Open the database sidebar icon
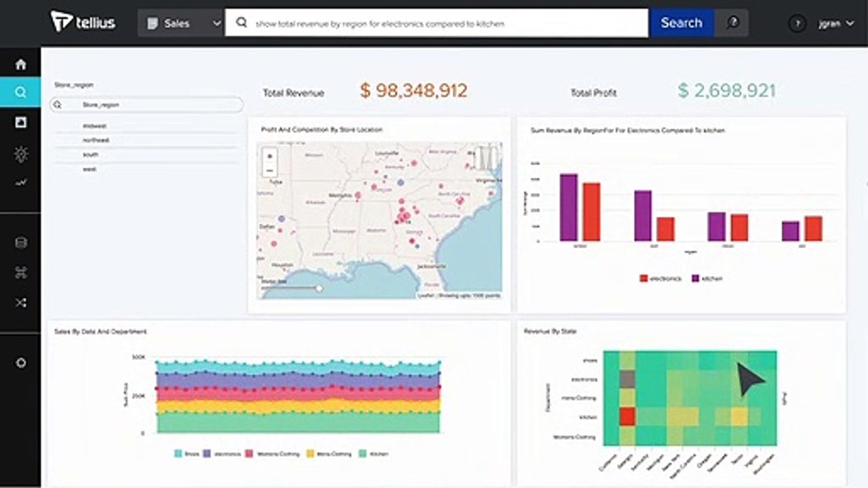Viewport: 868px width, 488px height. pos(21,243)
